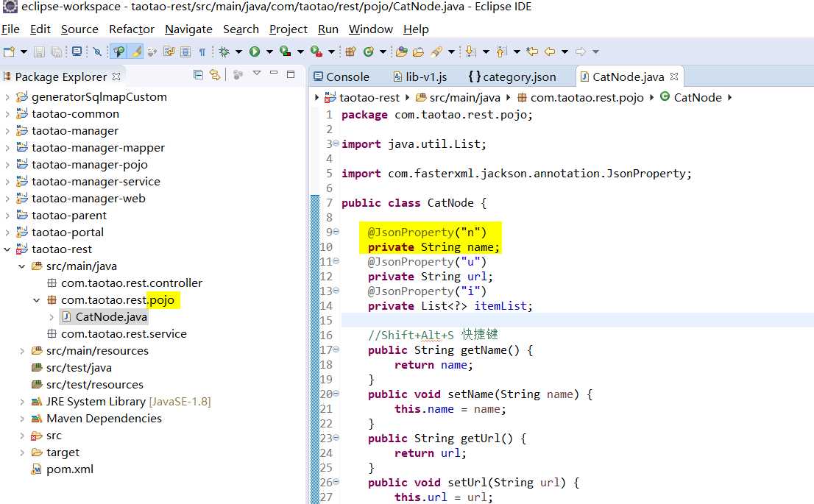Click the New wizard toolbar icon
The width and height of the screenshot is (814, 504).
click(x=9, y=52)
